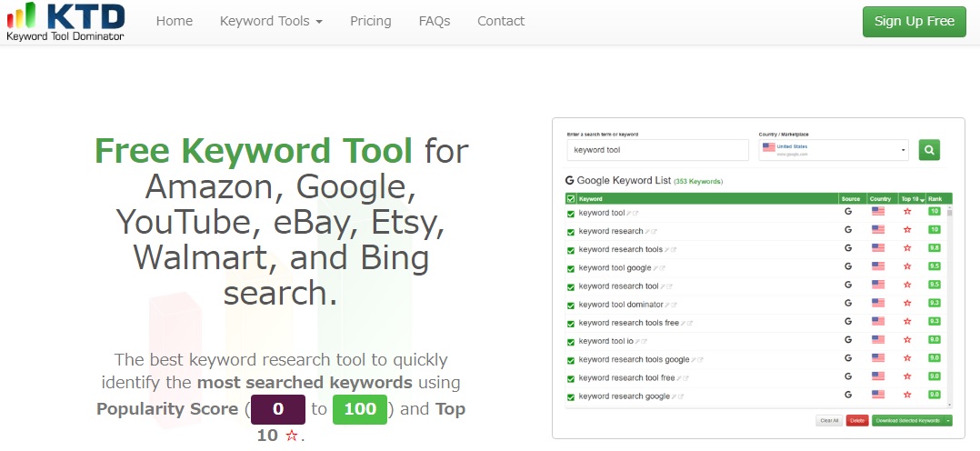The height and width of the screenshot is (451, 980).
Task: Click the Sign Up Free button
Action: [915, 21]
